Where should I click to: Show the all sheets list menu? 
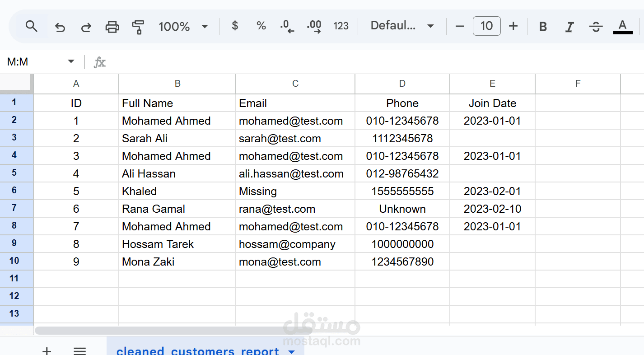tap(80, 350)
